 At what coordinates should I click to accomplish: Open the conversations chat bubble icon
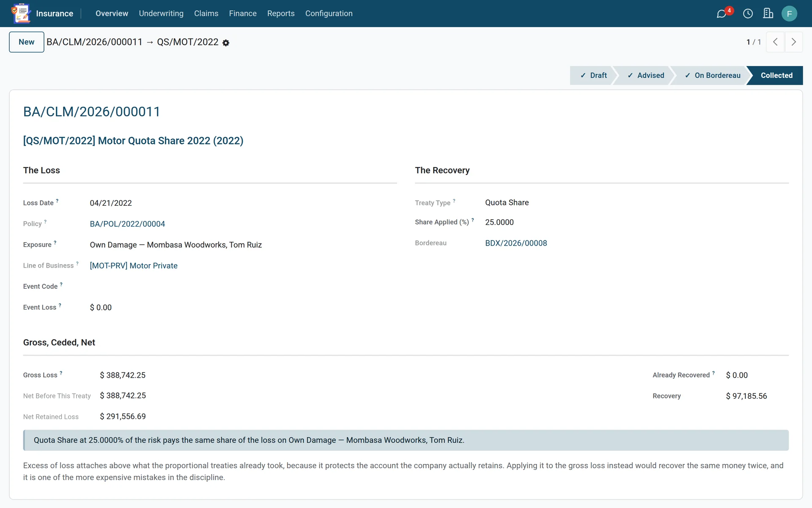(721, 14)
